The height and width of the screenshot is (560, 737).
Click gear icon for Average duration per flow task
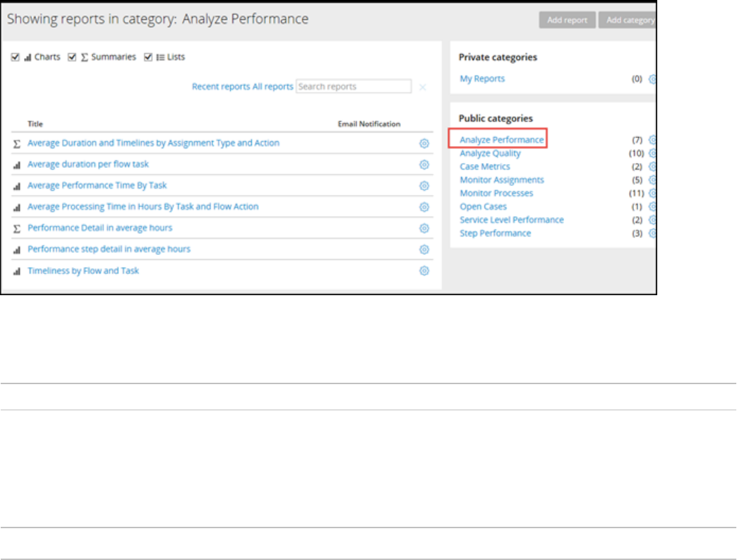click(424, 165)
